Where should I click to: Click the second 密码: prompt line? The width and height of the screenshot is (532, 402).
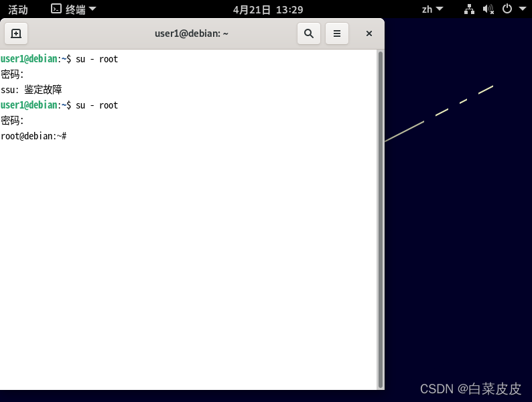coord(12,121)
